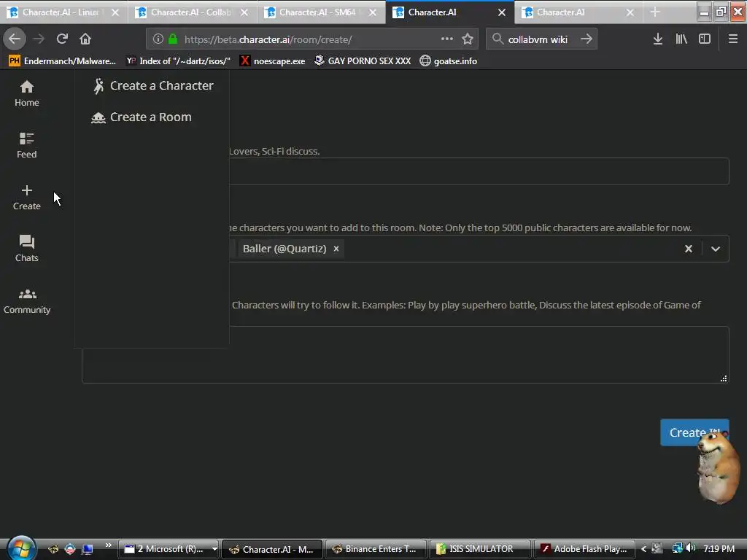Viewport: 747px width, 560px height.
Task: Click the address bar URL
Action: click(x=268, y=39)
